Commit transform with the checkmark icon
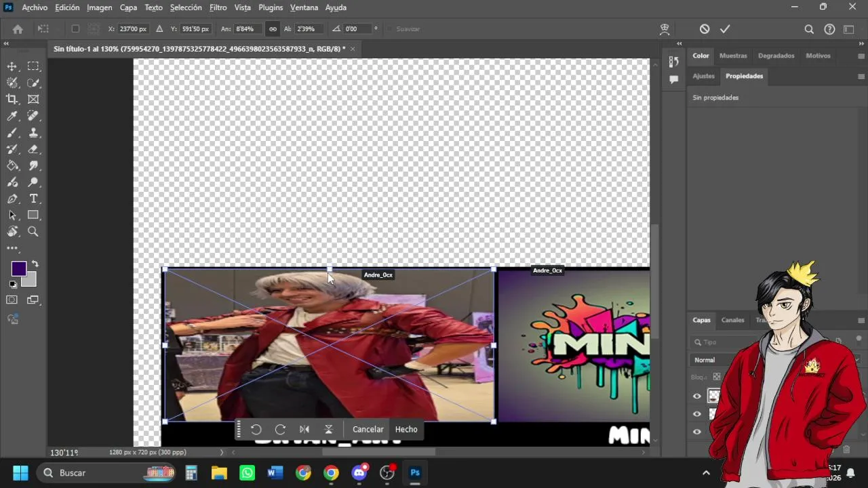Image resolution: width=868 pixels, height=488 pixels. click(725, 29)
